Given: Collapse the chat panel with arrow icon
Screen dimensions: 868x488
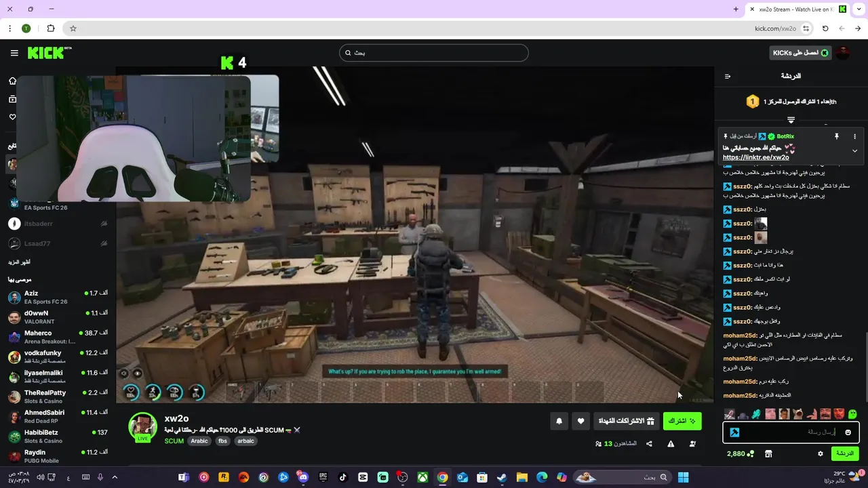Looking at the screenshot, I should coord(728,76).
